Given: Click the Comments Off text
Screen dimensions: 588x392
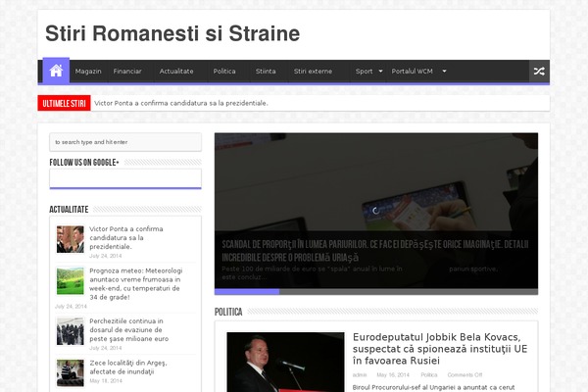Looking at the screenshot, I should click(x=465, y=375).
